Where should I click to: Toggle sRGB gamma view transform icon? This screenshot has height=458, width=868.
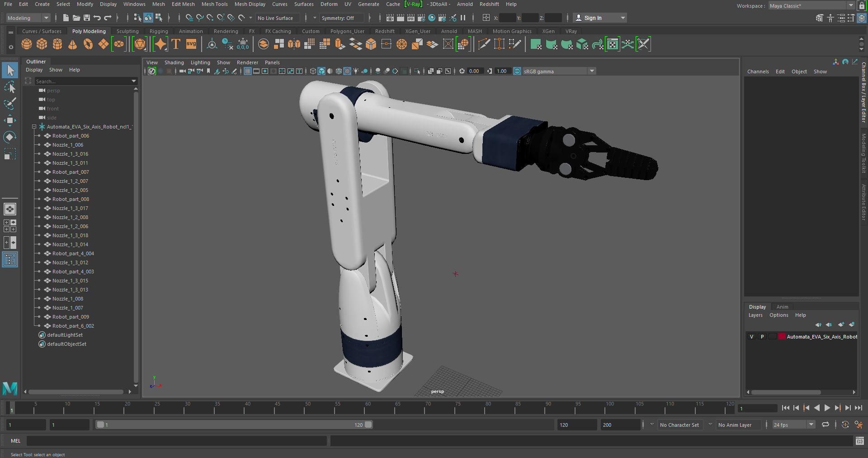click(517, 71)
